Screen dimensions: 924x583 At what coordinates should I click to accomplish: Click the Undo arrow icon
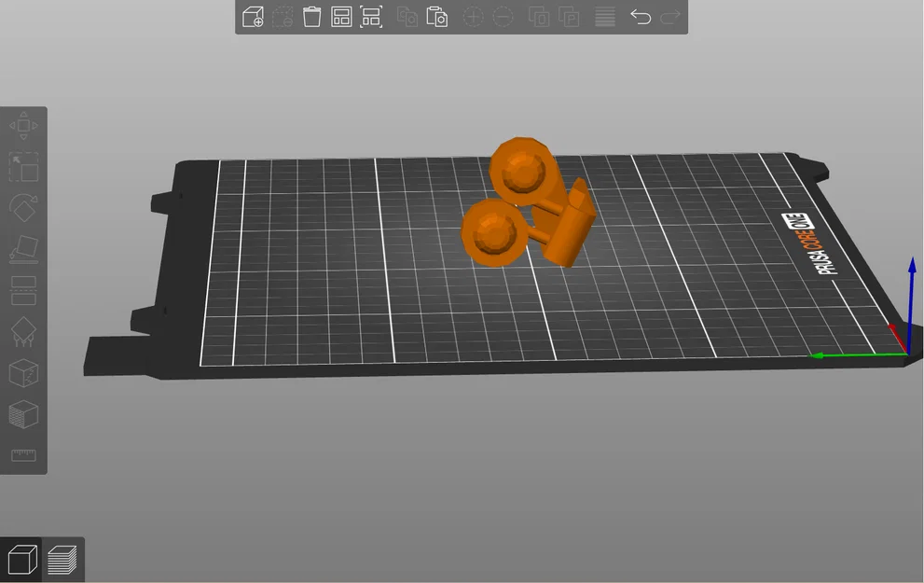coord(641,17)
